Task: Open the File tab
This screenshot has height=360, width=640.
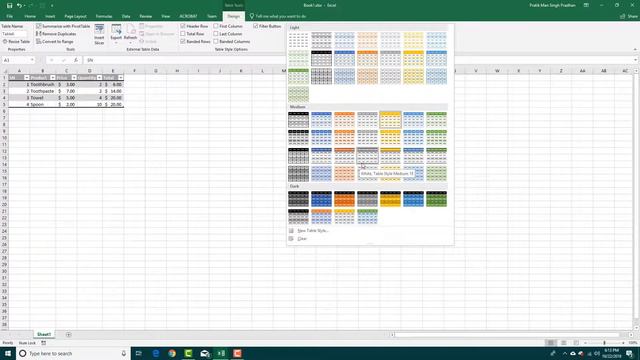Action: click(9, 16)
